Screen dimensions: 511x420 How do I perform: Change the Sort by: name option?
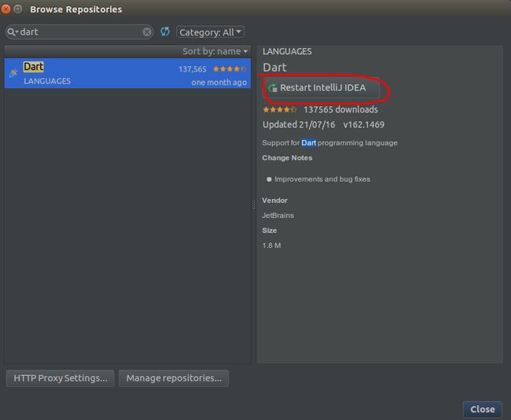pos(215,52)
